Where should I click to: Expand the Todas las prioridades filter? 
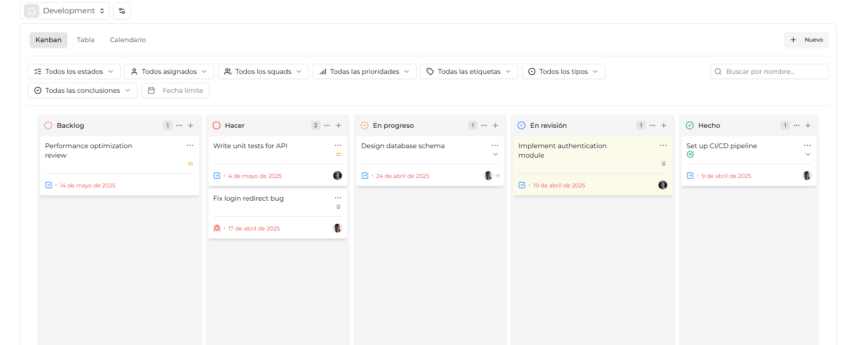click(364, 71)
